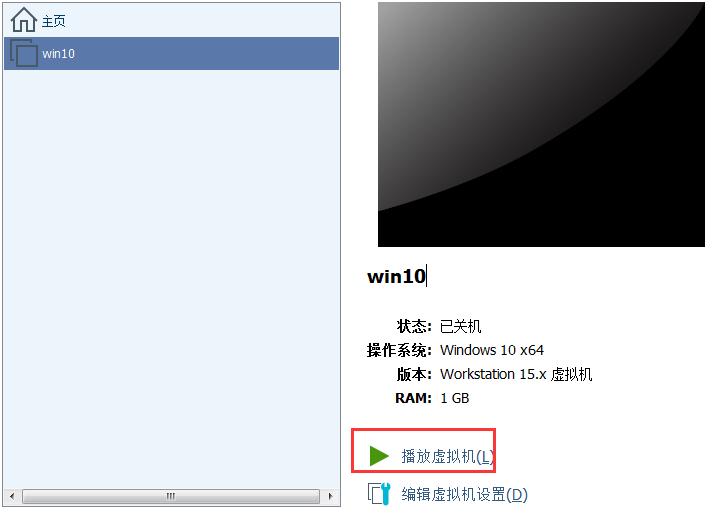Click the blue wrench settings icon
728x520 pixels.
pyautogui.click(x=379, y=494)
